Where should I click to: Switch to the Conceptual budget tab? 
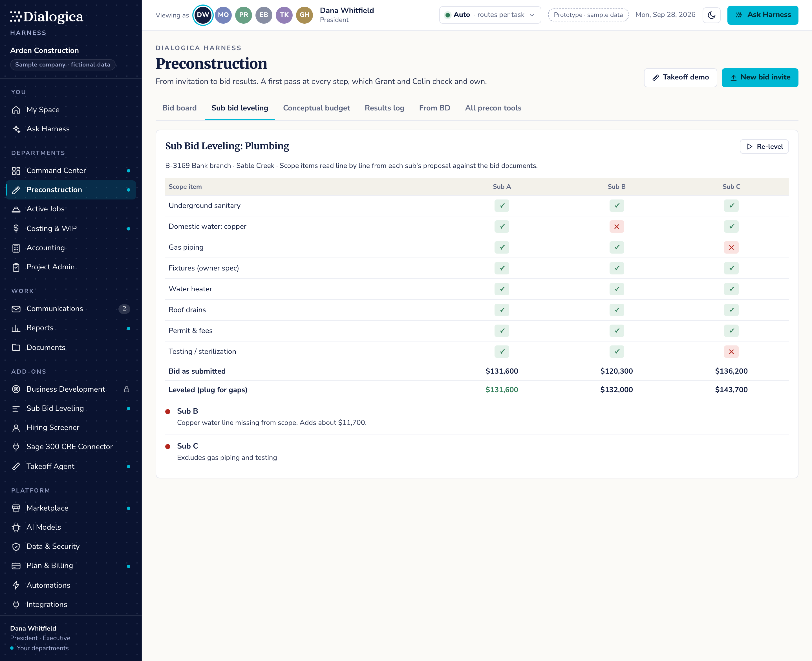tap(316, 108)
